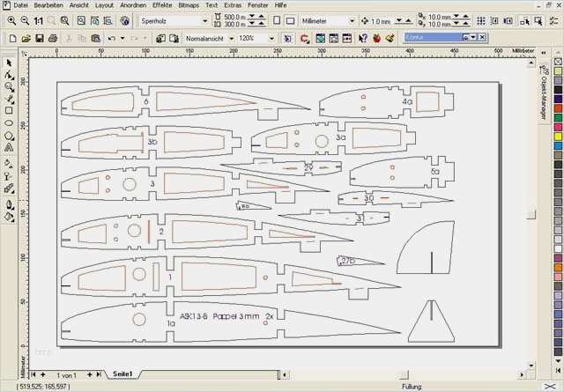
Task: Select the Rectangle tool
Action: coord(9,111)
